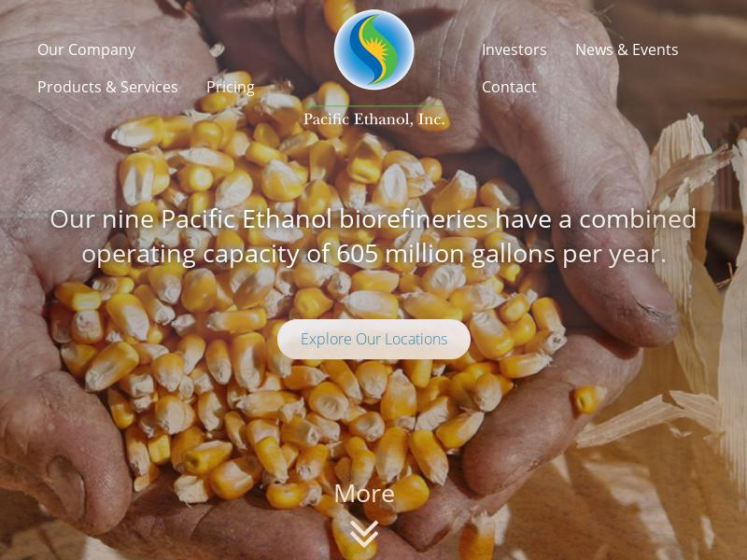The height and width of the screenshot is (560, 747).
Task: Open the Investors section
Action: tap(514, 49)
